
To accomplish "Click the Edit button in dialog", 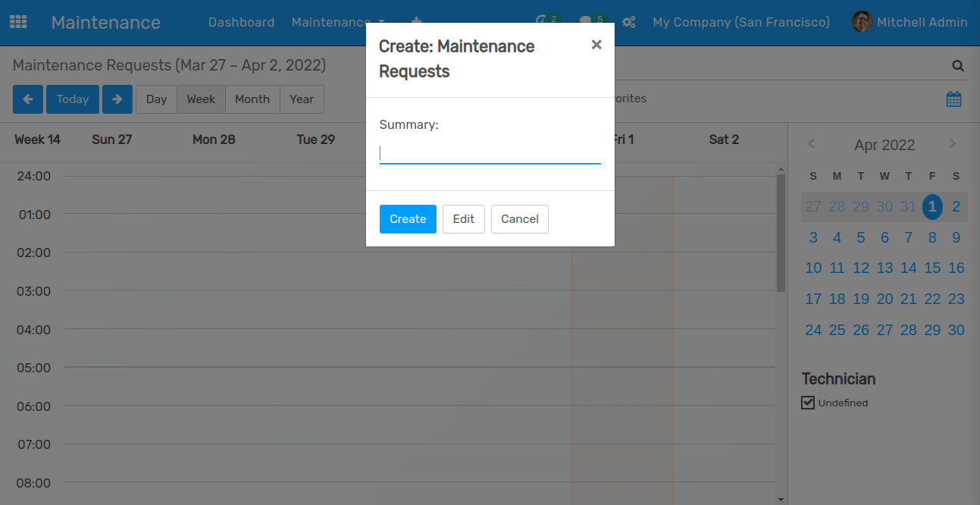I will (463, 219).
